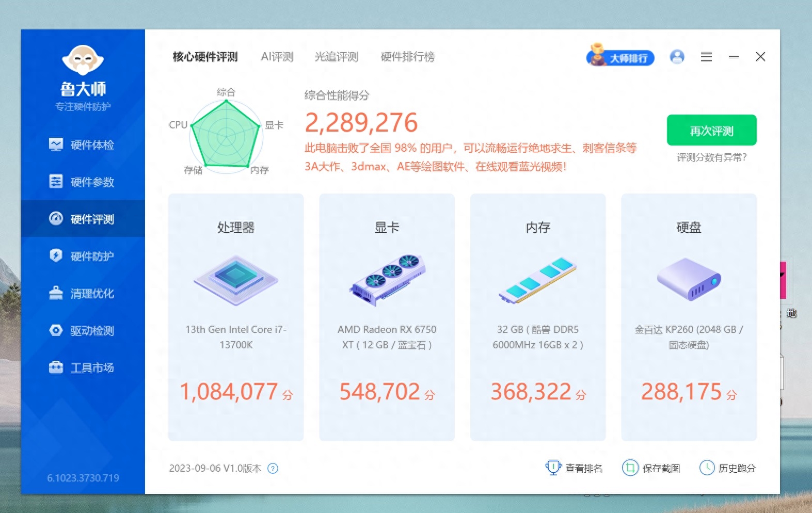The width and height of the screenshot is (812, 513).
Task: Click the 显卡 card title
Action: (387, 228)
